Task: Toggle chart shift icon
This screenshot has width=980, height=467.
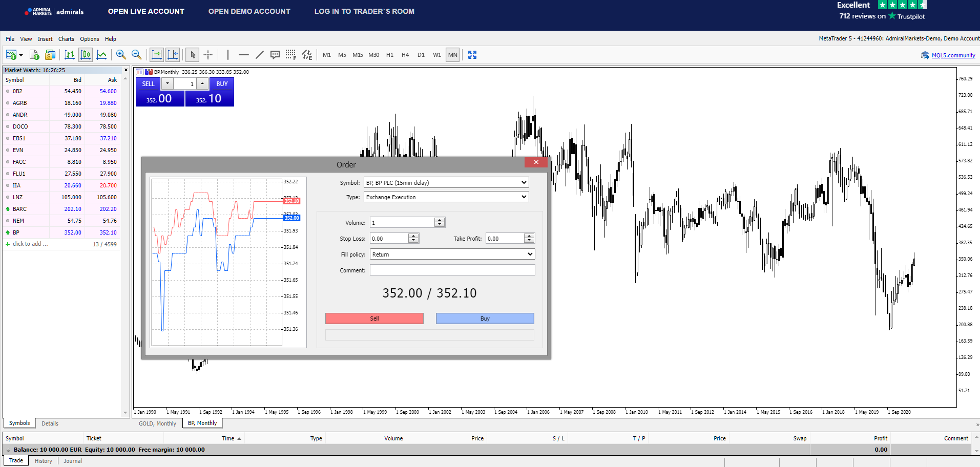Action: click(x=173, y=55)
